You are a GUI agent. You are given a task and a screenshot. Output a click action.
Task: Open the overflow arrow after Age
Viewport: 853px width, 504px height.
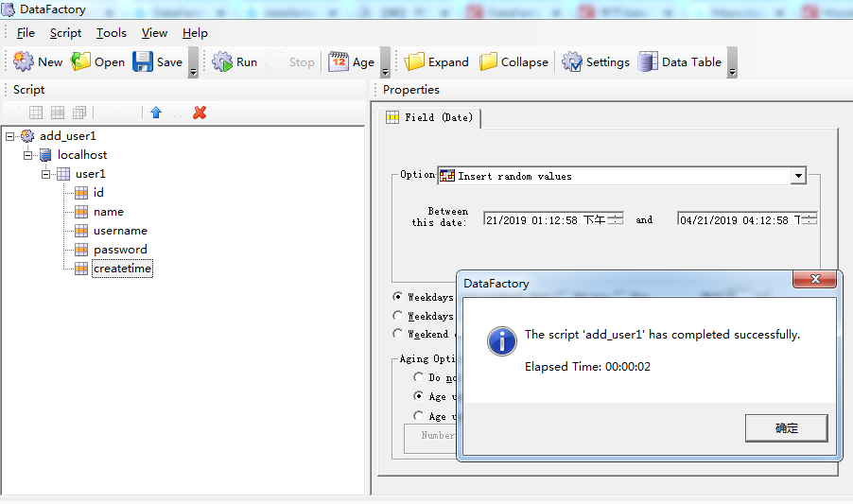coord(385,62)
